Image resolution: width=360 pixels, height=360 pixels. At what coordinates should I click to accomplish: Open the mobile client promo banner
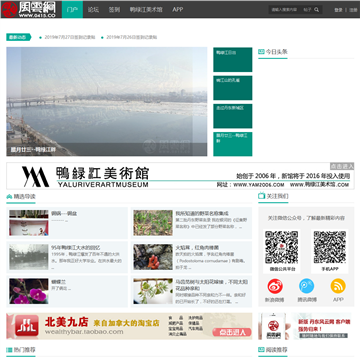[x=305, y=326]
